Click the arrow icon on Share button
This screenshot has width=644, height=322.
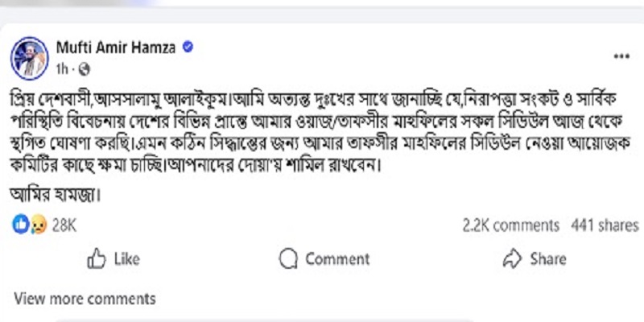511,258
